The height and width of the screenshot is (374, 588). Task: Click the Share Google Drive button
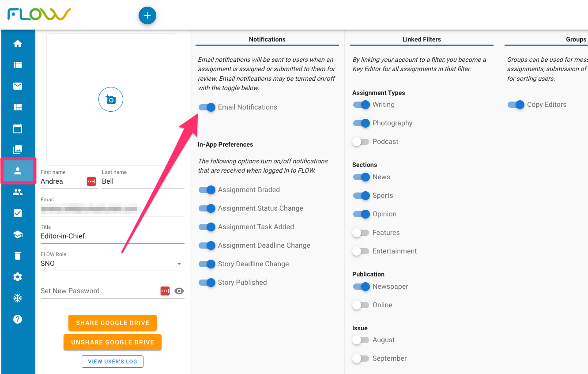113,323
